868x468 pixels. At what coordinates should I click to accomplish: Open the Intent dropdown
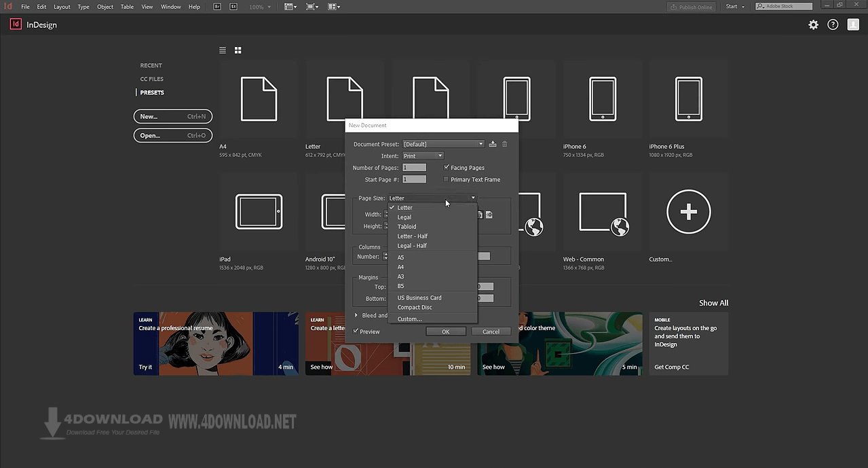423,156
